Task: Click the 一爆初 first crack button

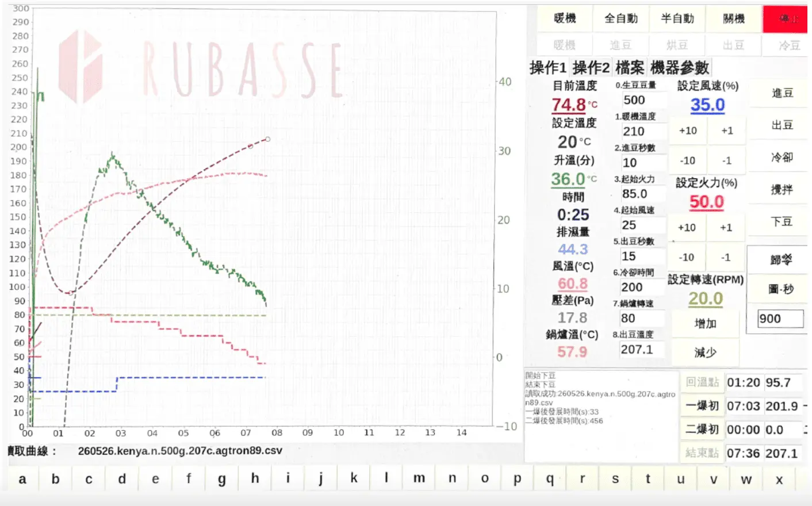Action: (x=702, y=406)
